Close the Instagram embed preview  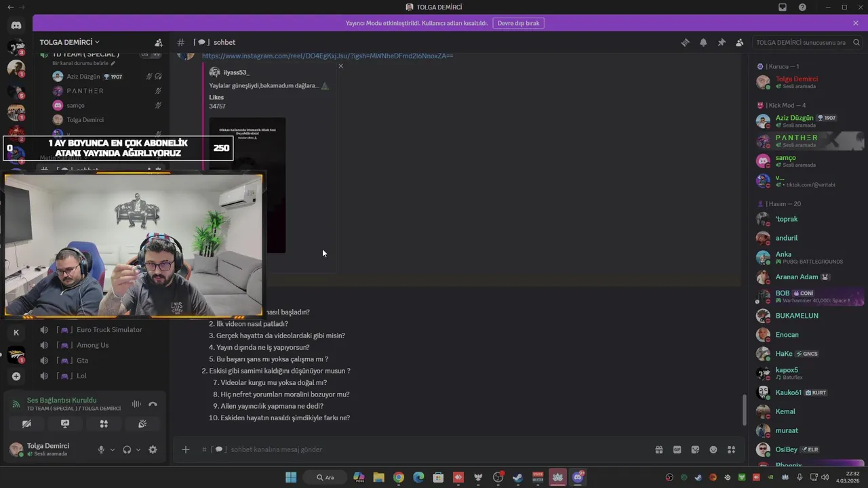(x=340, y=66)
